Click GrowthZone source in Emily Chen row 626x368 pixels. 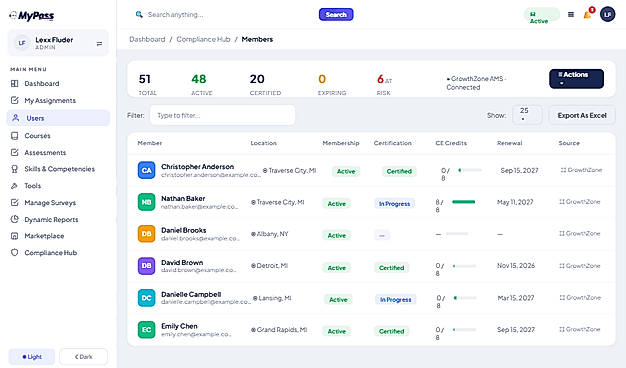coord(580,329)
